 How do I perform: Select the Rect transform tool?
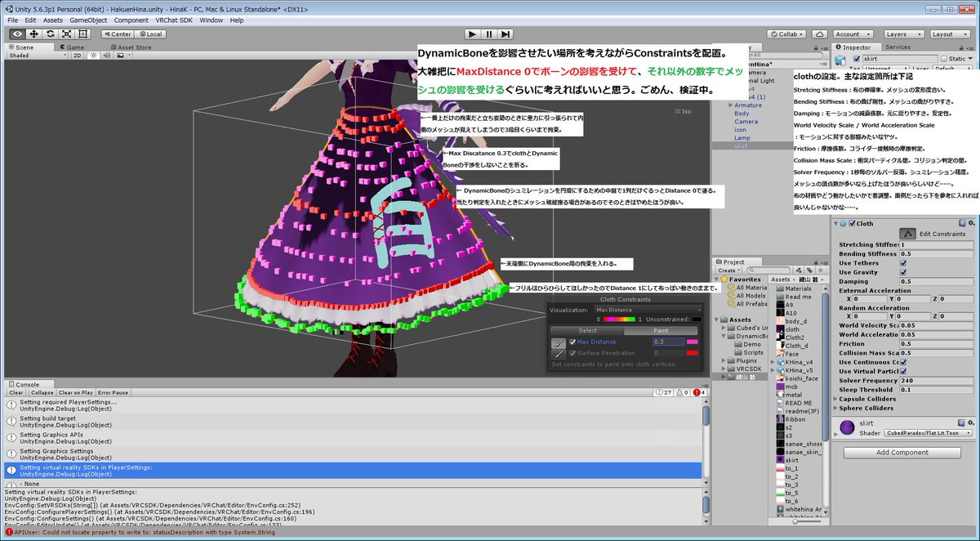click(x=83, y=34)
